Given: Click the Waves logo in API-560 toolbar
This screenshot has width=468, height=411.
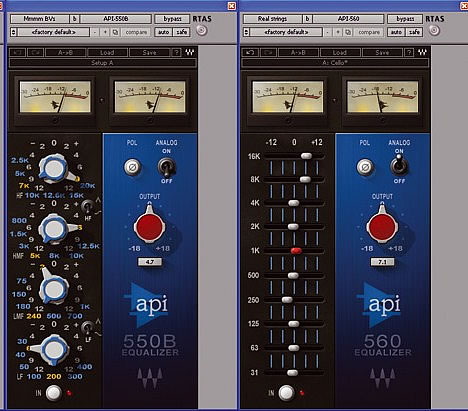Looking at the screenshot, I should coord(422,52).
